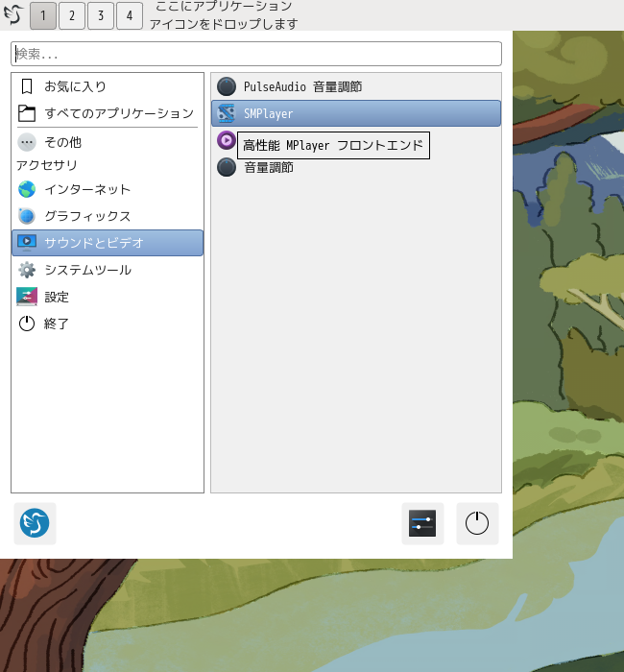Focus the 検索 search field
This screenshot has width=624, height=672.
256,54
